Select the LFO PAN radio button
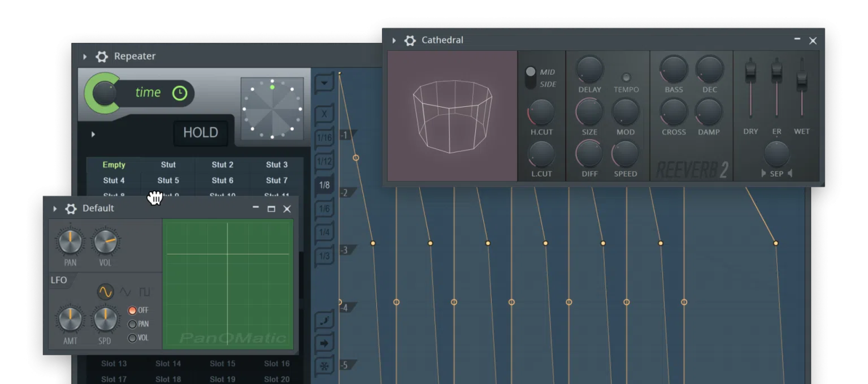This screenshot has height=384, width=868. (132, 324)
